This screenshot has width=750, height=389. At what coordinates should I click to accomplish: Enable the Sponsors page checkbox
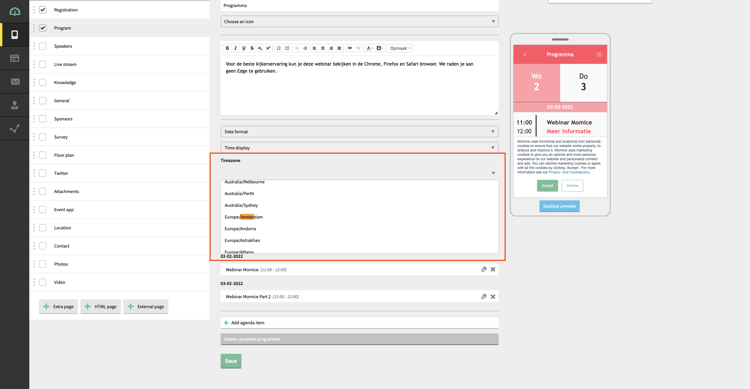coord(43,119)
